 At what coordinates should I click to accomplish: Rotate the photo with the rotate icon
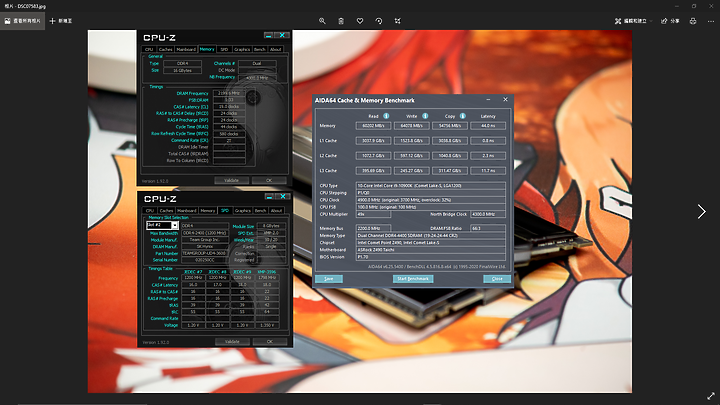pyautogui.click(x=379, y=21)
